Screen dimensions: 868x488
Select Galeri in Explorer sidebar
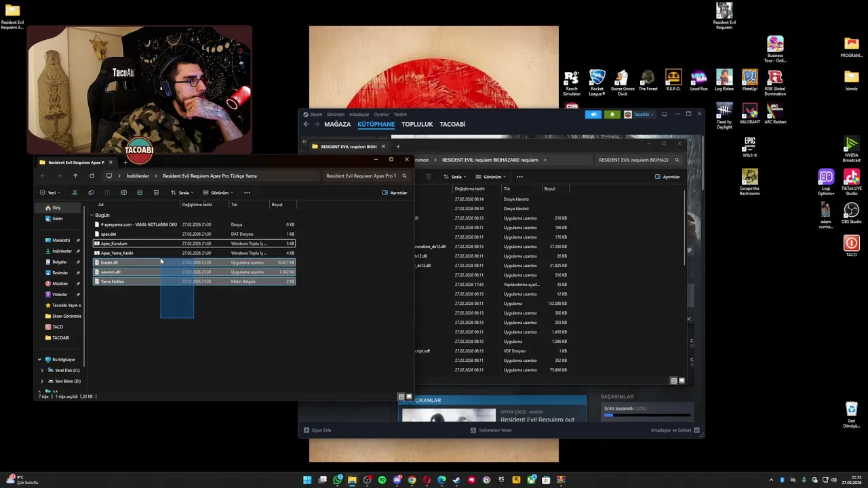click(x=58, y=218)
